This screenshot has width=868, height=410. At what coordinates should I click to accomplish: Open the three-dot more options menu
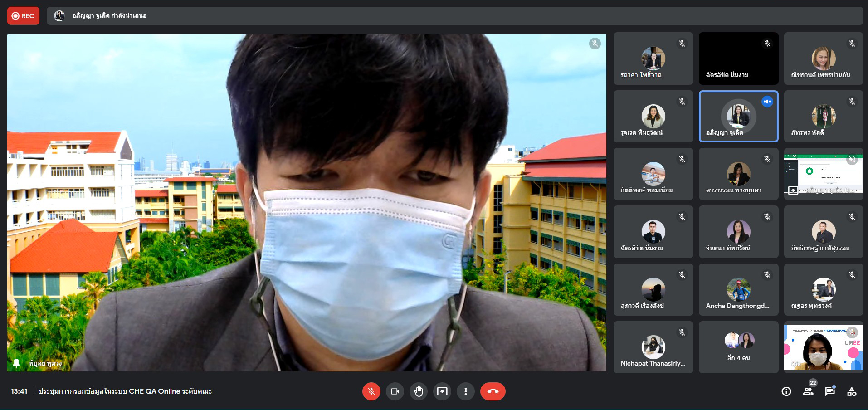coord(465,391)
